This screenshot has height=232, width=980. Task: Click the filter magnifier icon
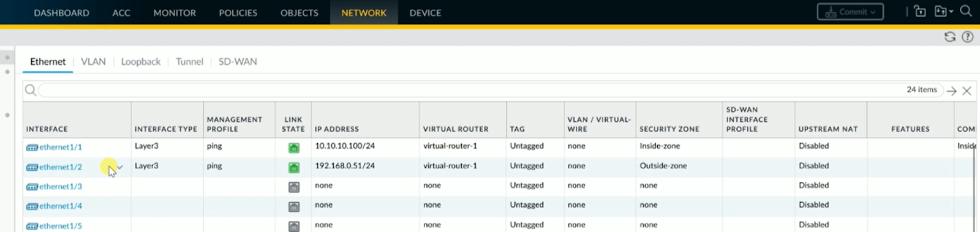click(30, 91)
